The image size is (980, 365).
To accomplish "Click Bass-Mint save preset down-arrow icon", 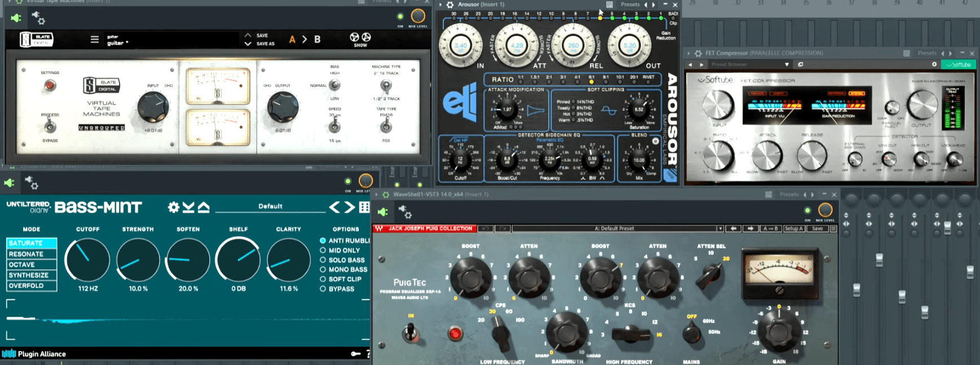I will [188, 207].
